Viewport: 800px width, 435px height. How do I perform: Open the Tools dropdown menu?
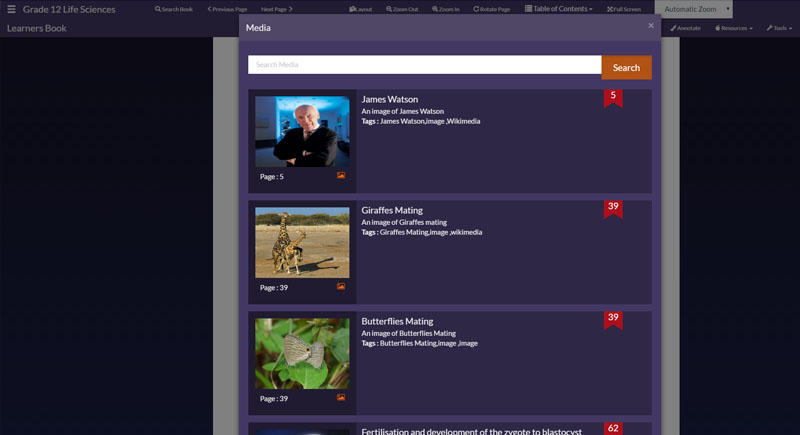779,28
